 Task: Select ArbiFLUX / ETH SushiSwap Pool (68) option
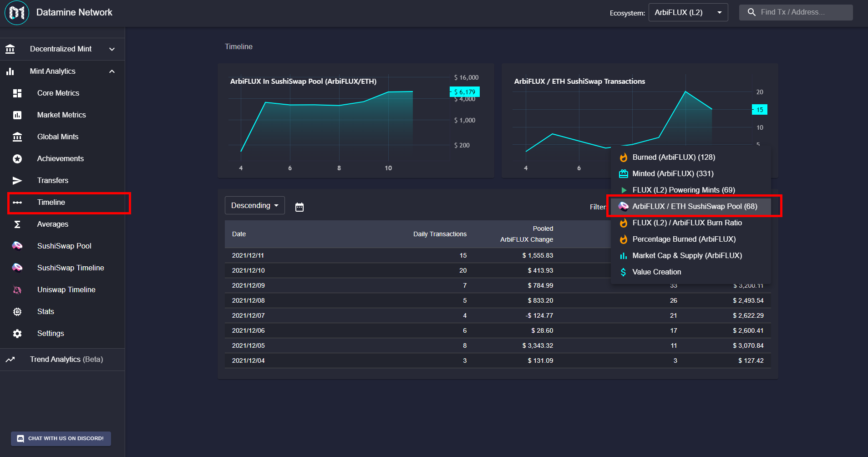point(691,207)
